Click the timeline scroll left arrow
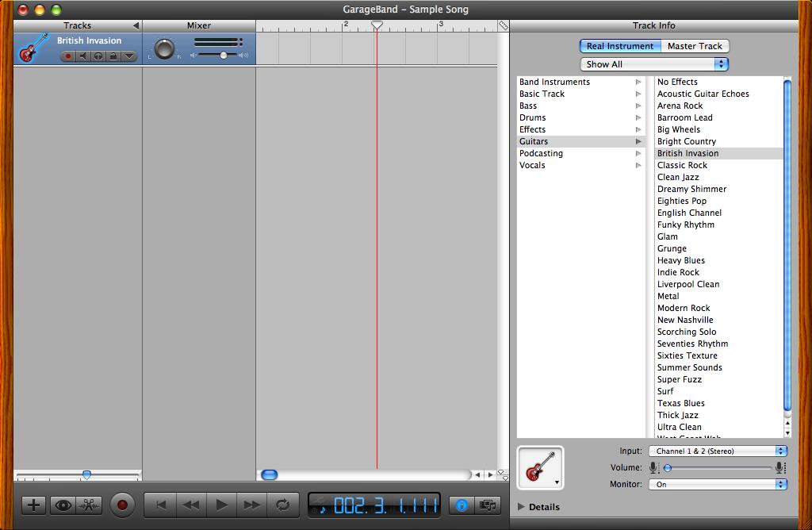Viewport: 812px width, 530px height. pos(477,474)
